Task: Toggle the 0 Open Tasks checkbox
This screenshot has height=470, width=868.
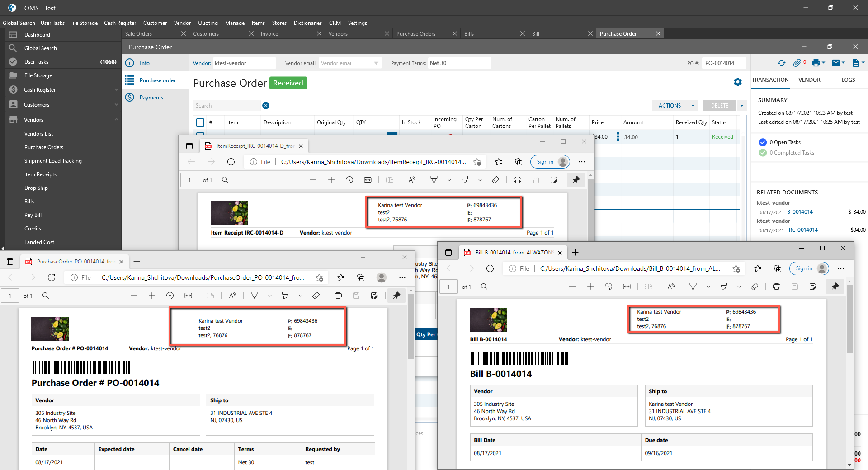Action: [x=763, y=142]
